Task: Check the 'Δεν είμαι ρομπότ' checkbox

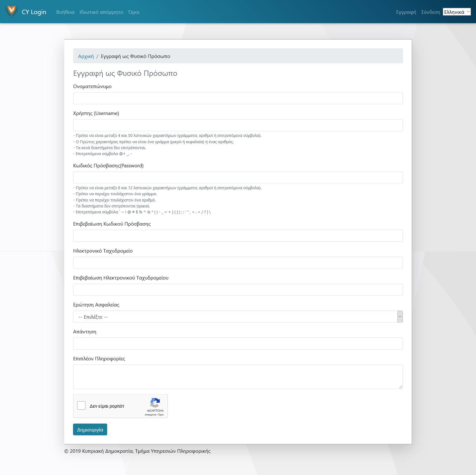Action: [81, 405]
